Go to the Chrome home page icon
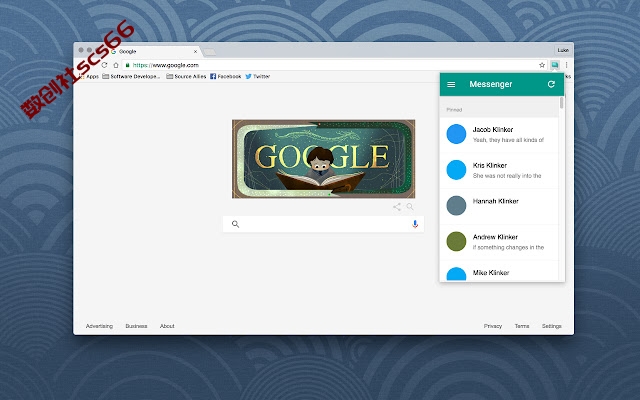 point(116,65)
